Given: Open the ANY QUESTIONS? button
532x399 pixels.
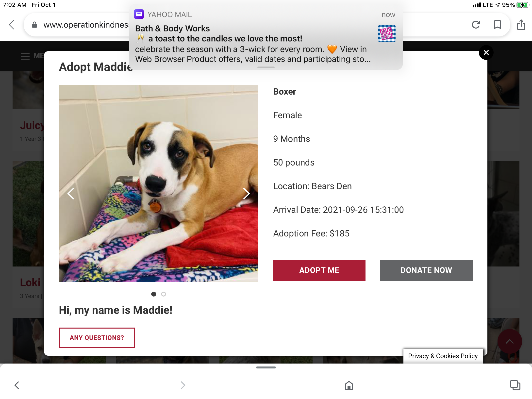Looking at the screenshot, I should (x=97, y=338).
